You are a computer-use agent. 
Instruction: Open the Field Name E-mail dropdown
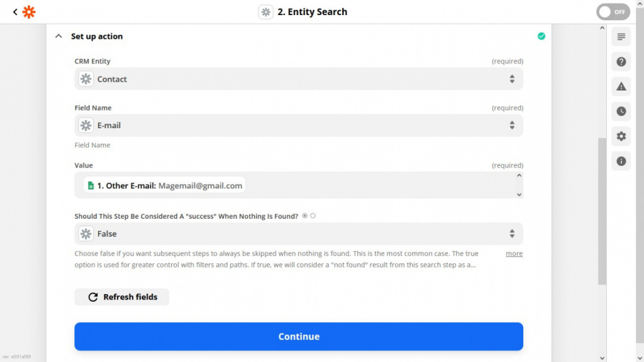click(x=299, y=125)
